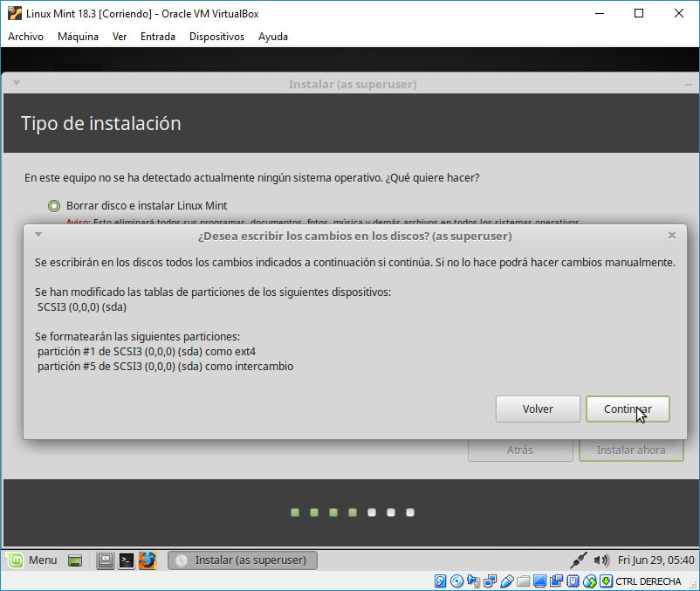Click the SCSI3 (0,0,0) (sda) device line
Image resolution: width=700 pixels, height=591 pixels.
(x=82, y=307)
